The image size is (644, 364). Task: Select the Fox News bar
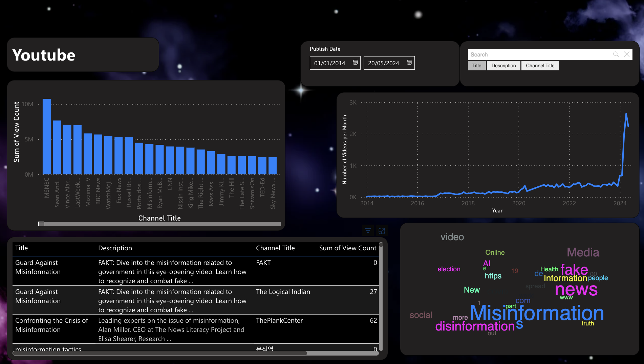[x=119, y=156]
